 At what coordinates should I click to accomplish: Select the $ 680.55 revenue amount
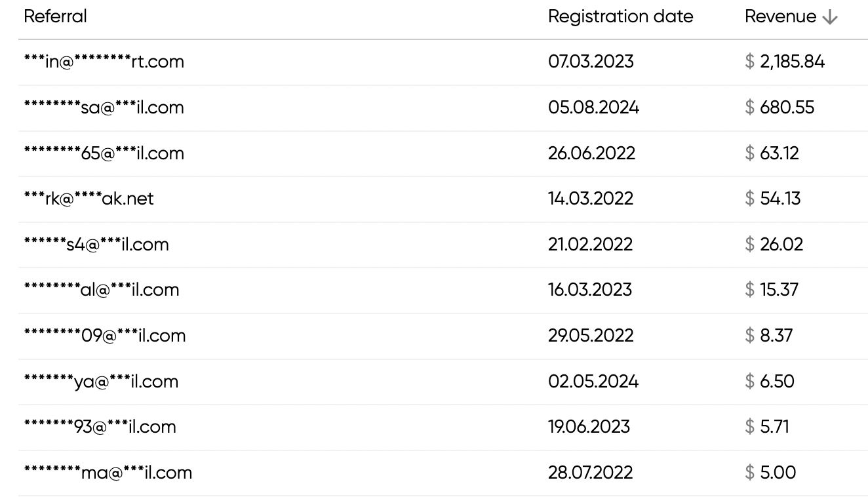tap(779, 108)
